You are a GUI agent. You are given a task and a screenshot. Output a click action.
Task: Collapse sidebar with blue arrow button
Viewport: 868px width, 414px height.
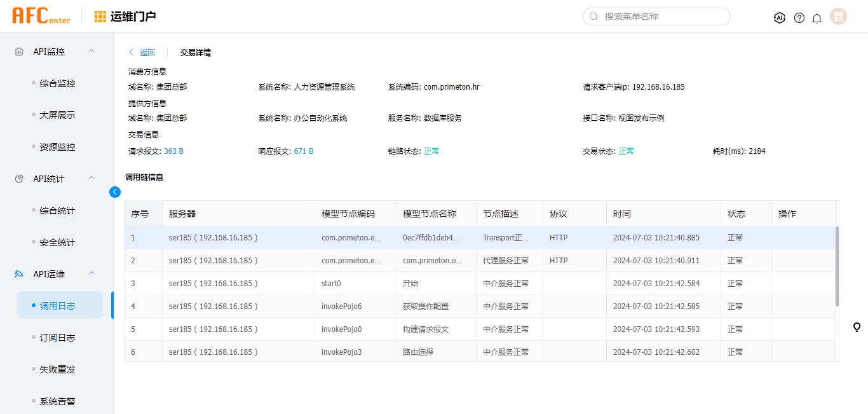coord(115,191)
